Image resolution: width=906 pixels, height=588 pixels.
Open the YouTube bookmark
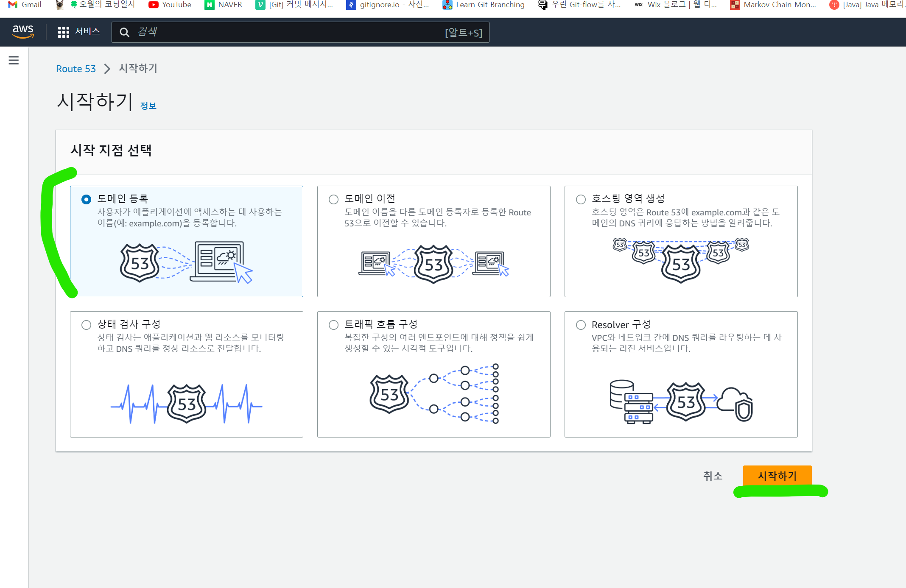170,5
